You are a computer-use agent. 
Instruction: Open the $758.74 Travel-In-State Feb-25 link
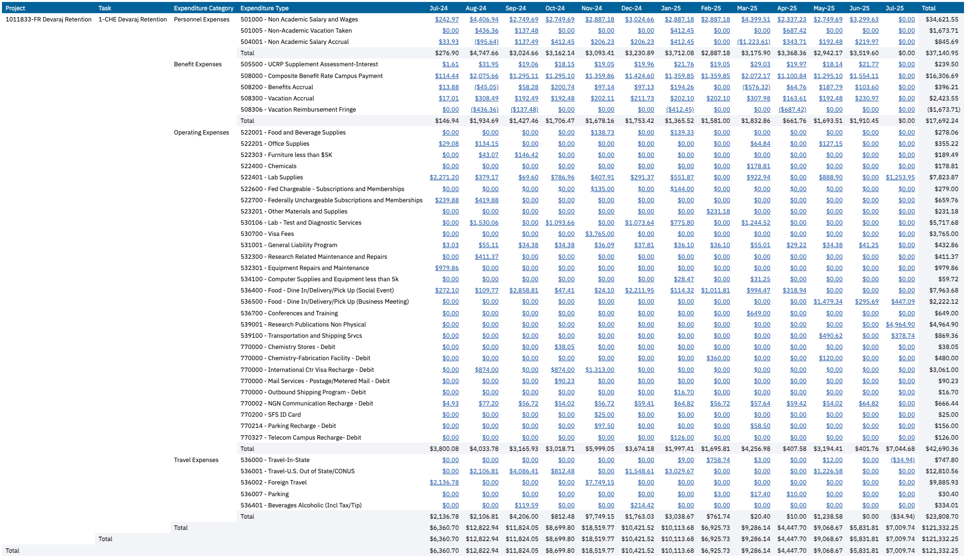point(718,460)
